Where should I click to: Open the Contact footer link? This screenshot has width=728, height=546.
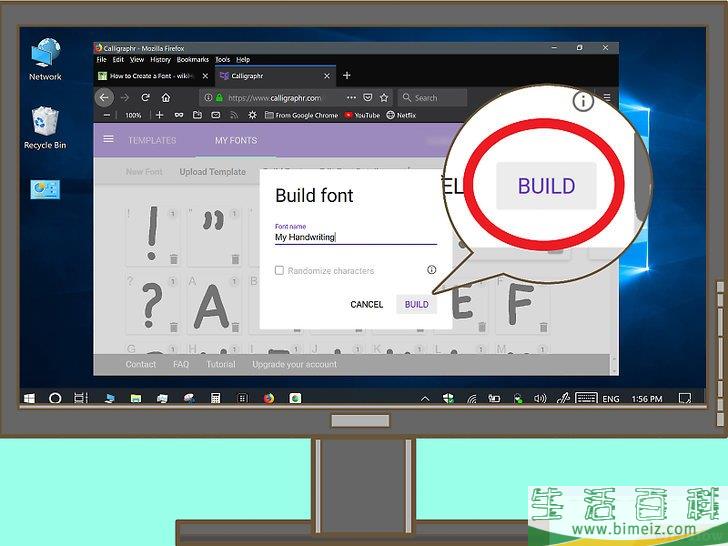[141, 364]
